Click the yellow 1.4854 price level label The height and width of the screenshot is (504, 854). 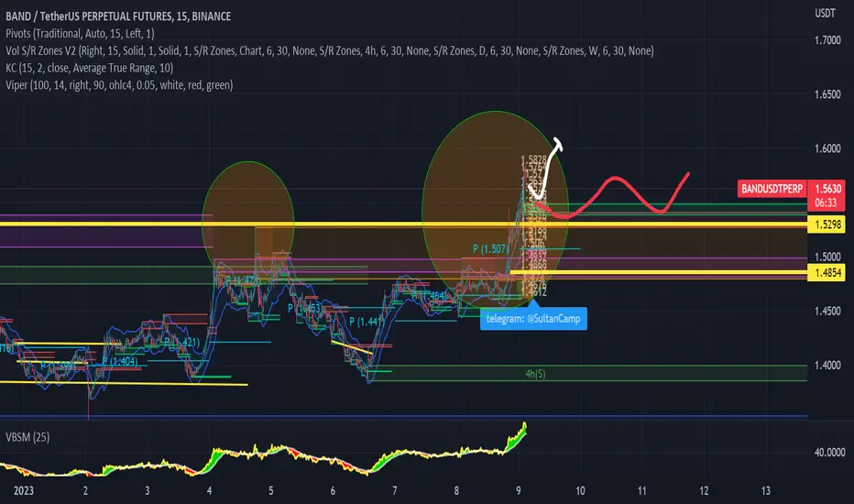827,272
